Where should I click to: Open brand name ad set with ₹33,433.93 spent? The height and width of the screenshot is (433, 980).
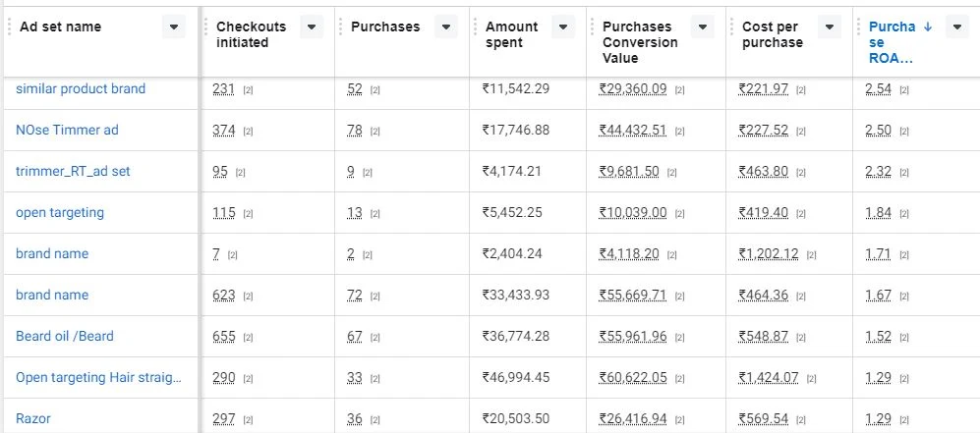[x=52, y=295]
